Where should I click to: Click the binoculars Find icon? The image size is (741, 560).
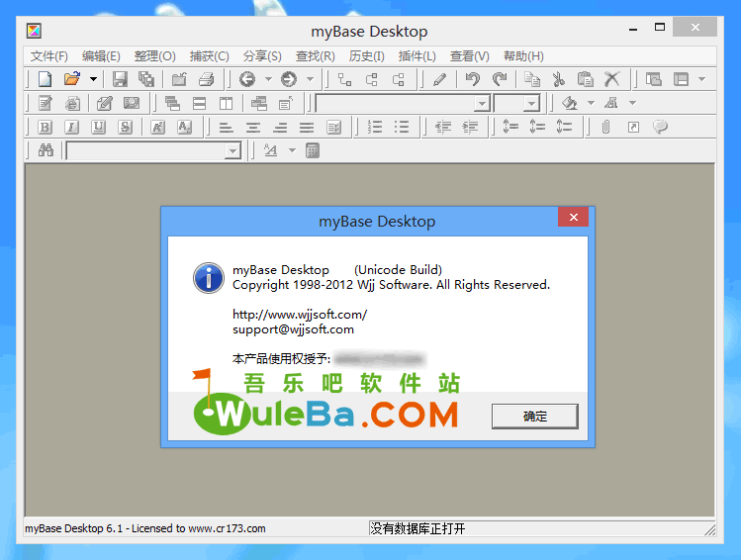point(46,150)
